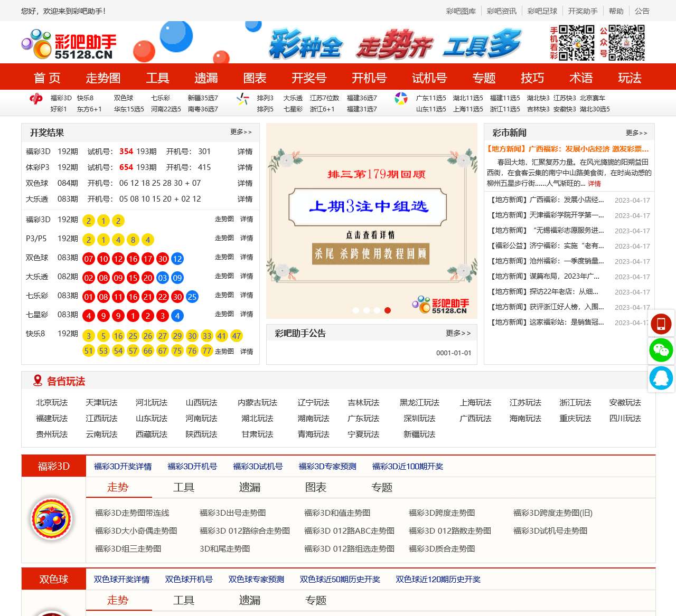This screenshot has height=616, width=676.
Task: Select the fourth red carousel dot
Action: pyautogui.click(x=388, y=310)
